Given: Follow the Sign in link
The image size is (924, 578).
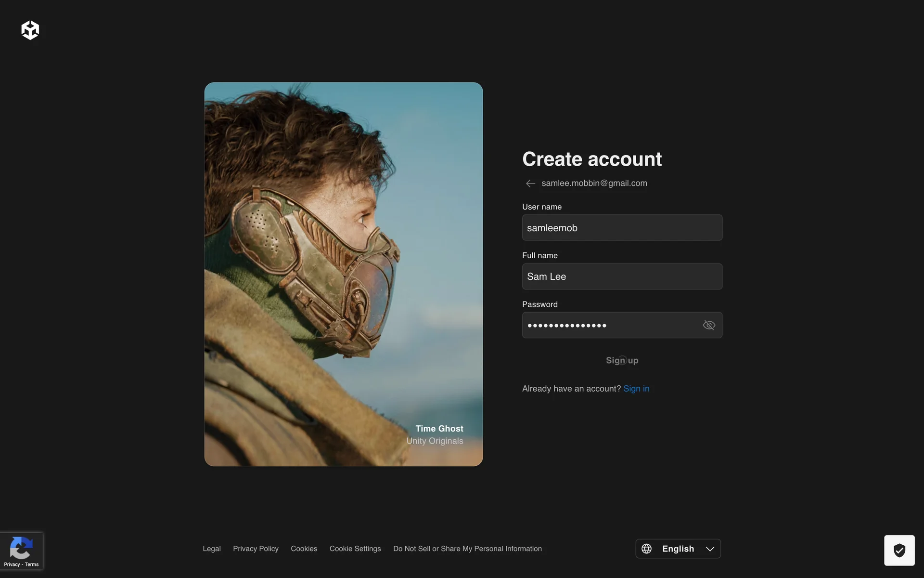Looking at the screenshot, I should (x=636, y=389).
